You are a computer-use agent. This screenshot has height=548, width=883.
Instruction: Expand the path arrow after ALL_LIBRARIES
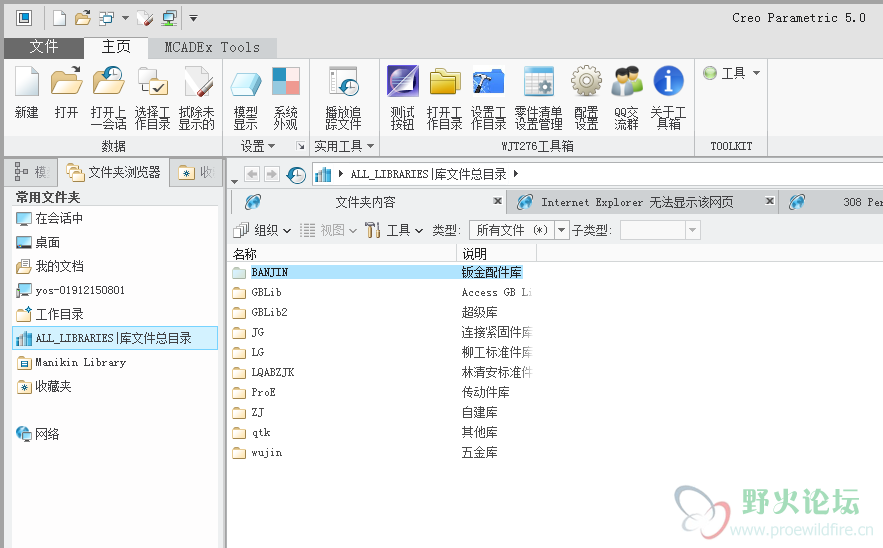tap(516, 174)
